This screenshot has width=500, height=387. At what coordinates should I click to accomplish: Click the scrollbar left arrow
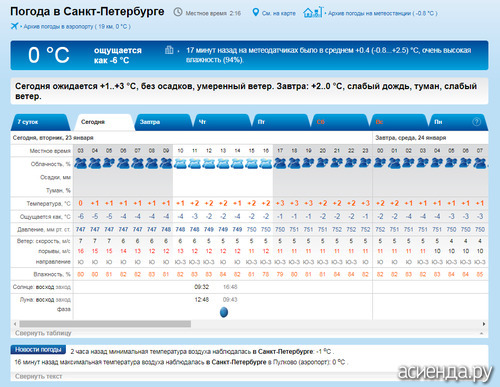point(15,324)
